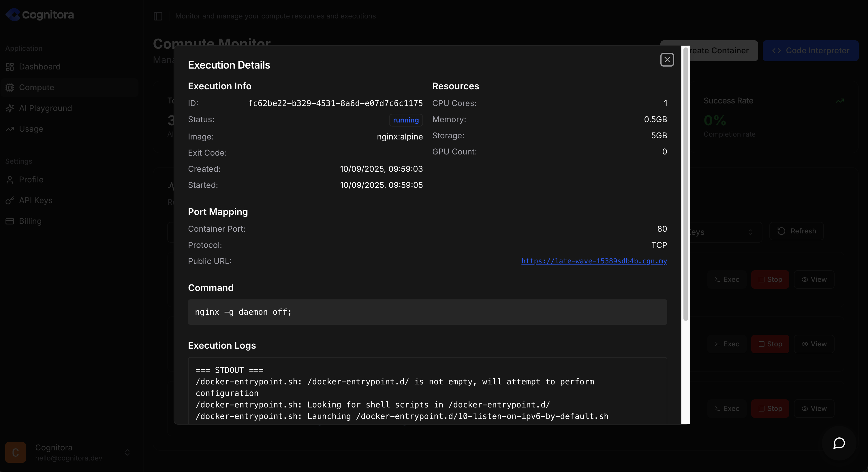Expand the Cognitora account switcher
The width and height of the screenshot is (868, 472).
point(127,452)
